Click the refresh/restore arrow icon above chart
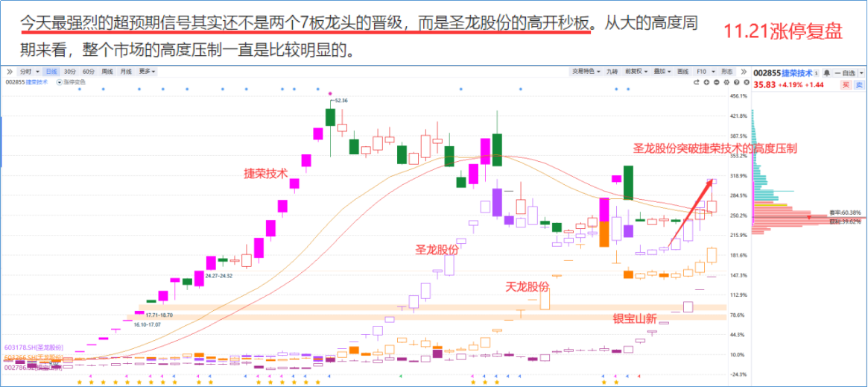The height and width of the screenshot is (387, 868). pyautogui.click(x=697, y=82)
